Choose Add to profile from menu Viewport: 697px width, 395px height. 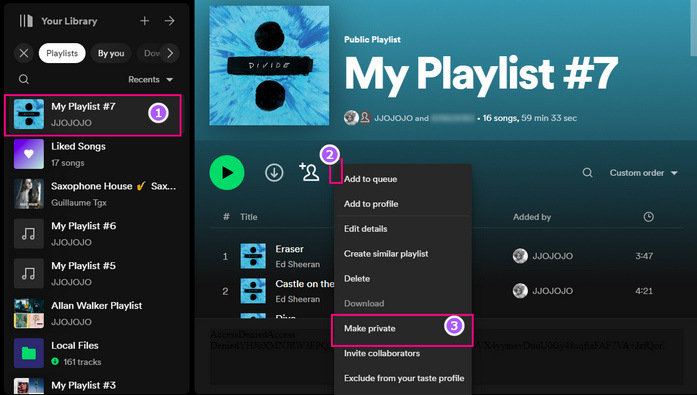click(x=403, y=204)
